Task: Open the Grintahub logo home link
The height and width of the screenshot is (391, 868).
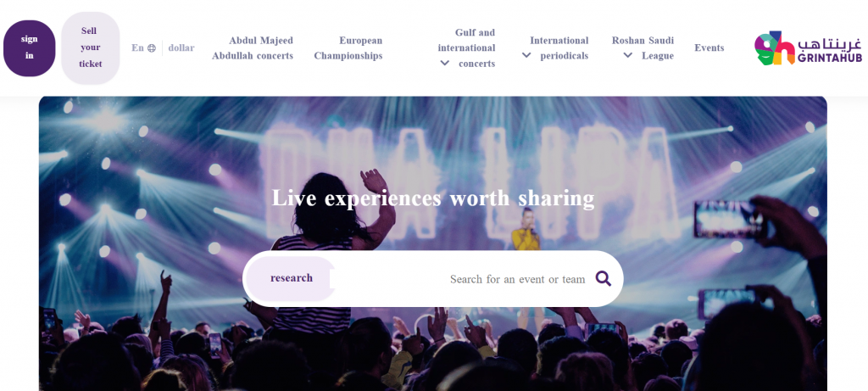Action: point(808,48)
